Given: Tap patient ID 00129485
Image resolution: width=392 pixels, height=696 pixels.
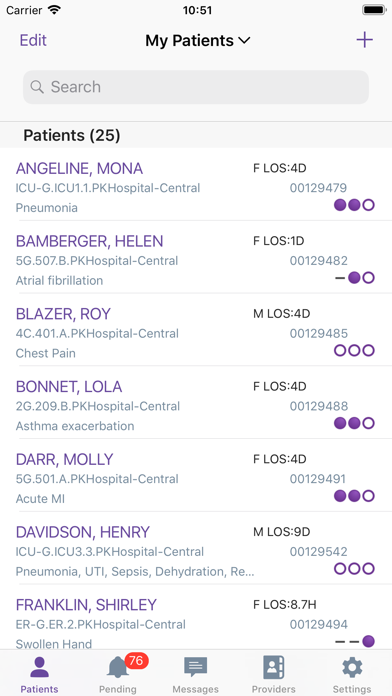Looking at the screenshot, I should (x=319, y=333).
